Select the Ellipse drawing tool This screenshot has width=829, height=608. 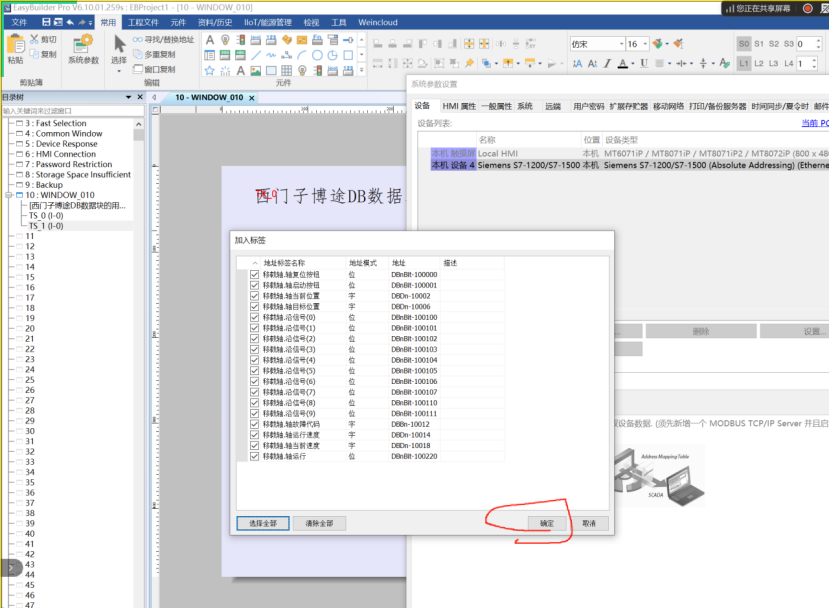(x=317, y=55)
